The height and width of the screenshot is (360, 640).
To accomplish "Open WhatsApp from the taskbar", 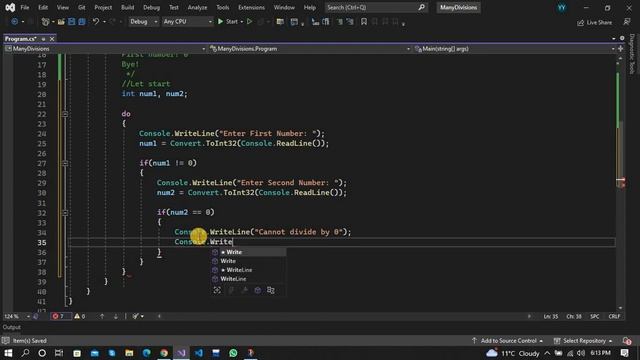I will (x=233, y=353).
